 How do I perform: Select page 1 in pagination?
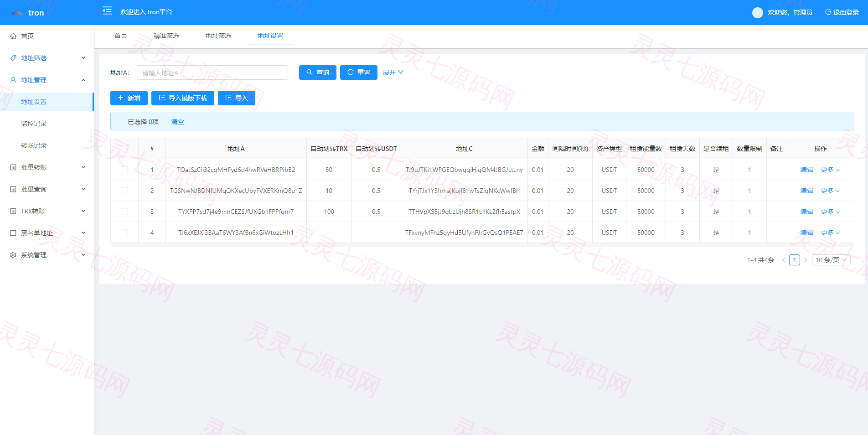pyautogui.click(x=795, y=260)
